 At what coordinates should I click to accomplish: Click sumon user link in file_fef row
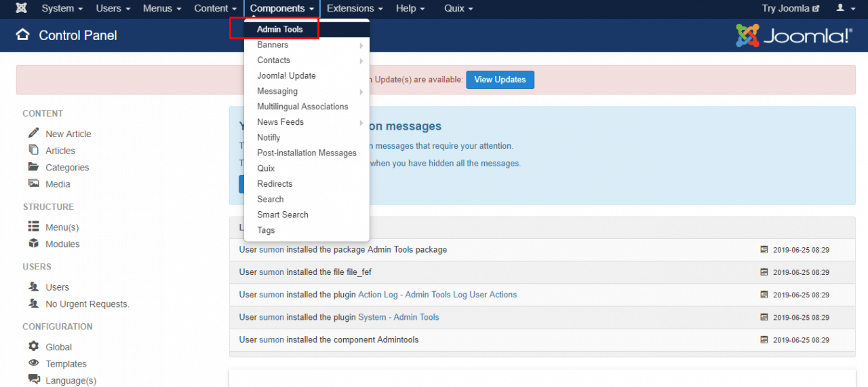[271, 272]
